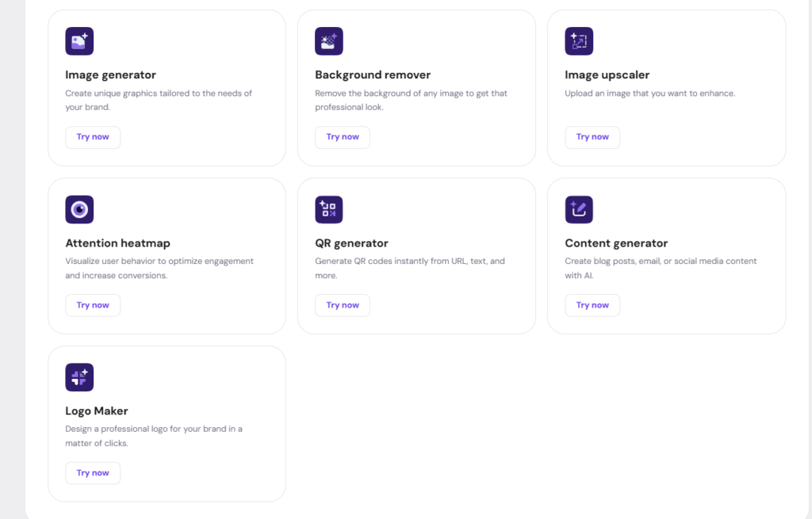Click the Background remover icon
Viewport: 812px width, 519px height.
[x=329, y=41]
